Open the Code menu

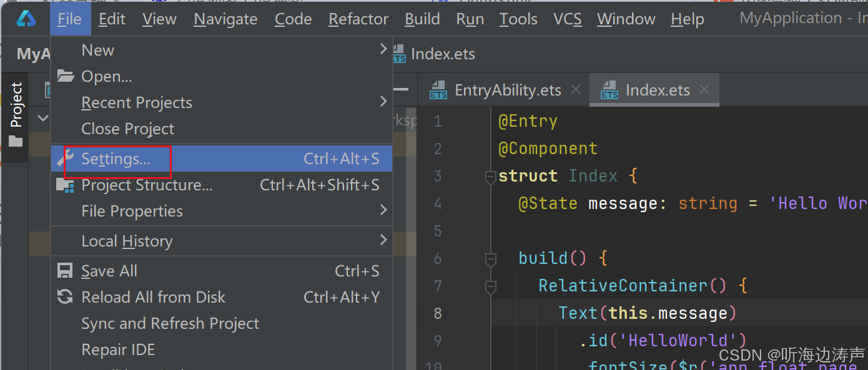coord(293,19)
